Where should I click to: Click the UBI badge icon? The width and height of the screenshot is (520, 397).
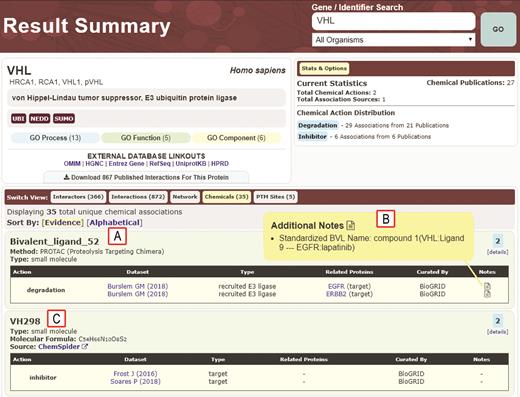pos(19,118)
